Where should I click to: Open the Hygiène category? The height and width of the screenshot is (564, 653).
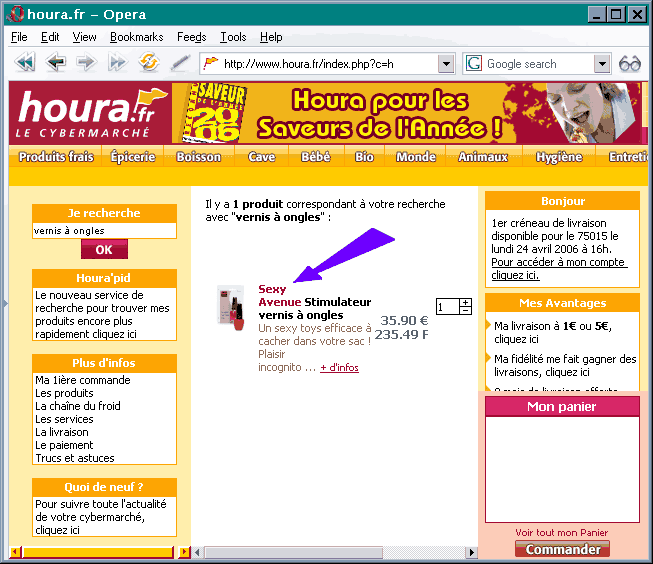[x=559, y=157]
